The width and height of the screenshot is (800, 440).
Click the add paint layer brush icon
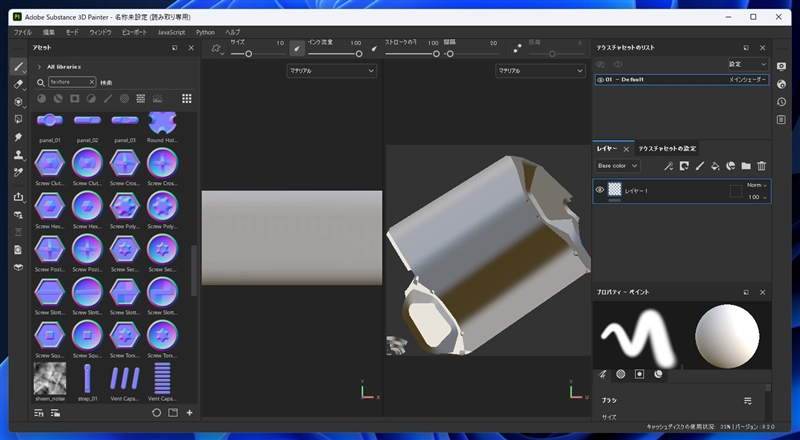coord(700,166)
